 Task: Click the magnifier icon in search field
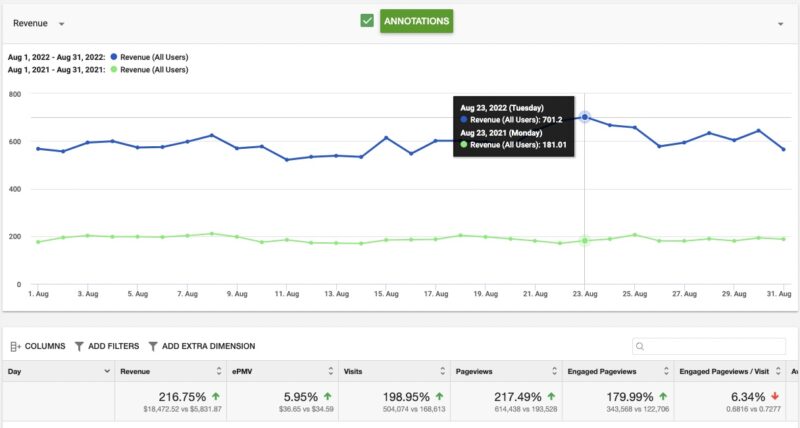(x=639, y=347)
